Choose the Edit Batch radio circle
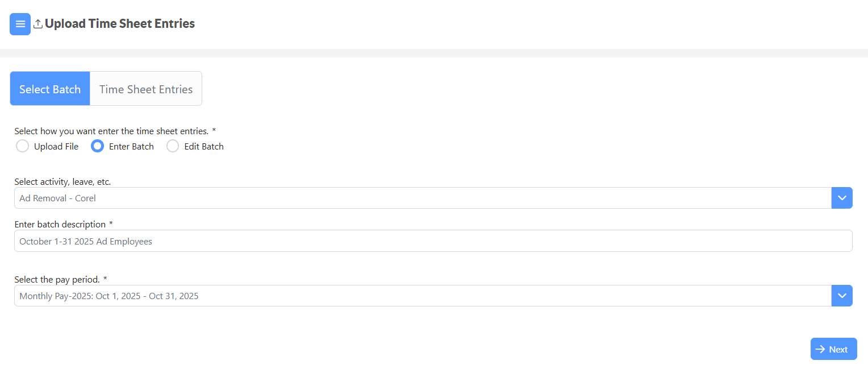868x373 pixels. pos(173,146)
